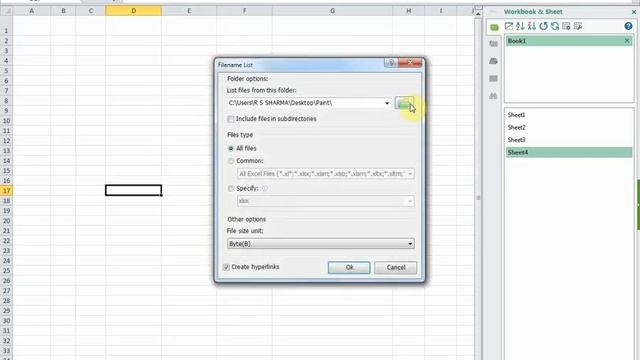This screenshot has height=360, width=640.
Task: Select column D header
Action: 133,11
